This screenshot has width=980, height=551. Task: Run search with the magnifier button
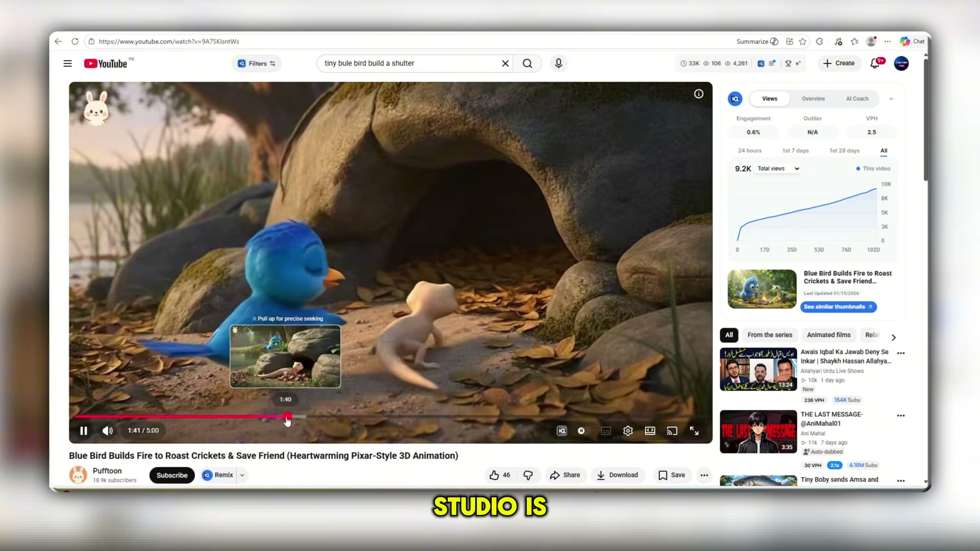coord(527,63)
